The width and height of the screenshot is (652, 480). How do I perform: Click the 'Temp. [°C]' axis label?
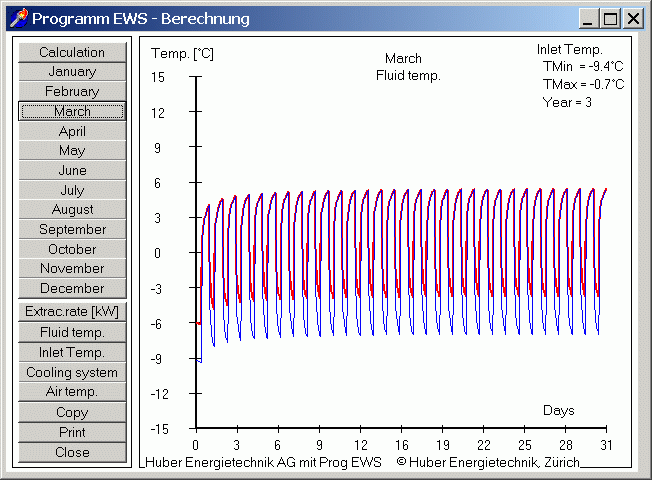pyautogui.click(x=182, y=54)
